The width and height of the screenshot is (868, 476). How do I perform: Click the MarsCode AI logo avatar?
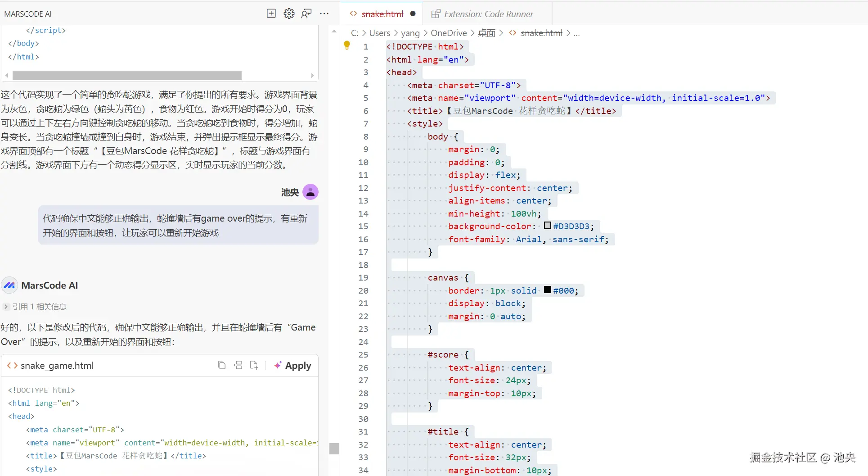click(x=9, y=285)
